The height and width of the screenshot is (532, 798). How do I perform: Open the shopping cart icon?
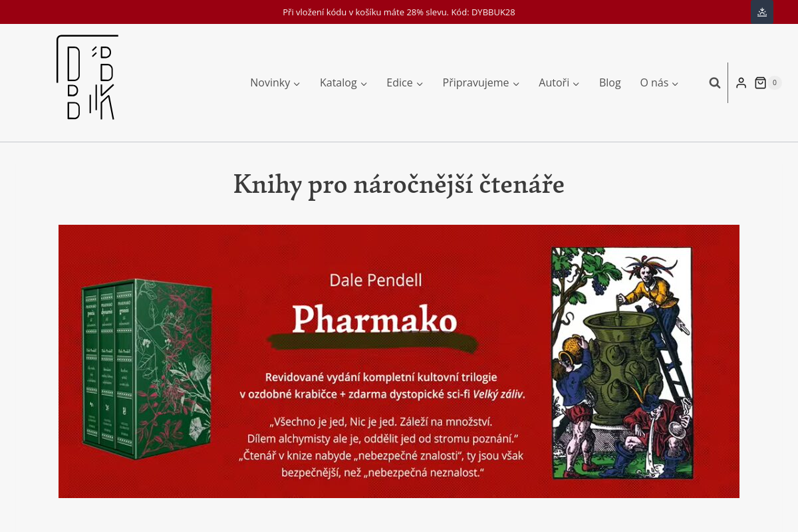(760, 82)
